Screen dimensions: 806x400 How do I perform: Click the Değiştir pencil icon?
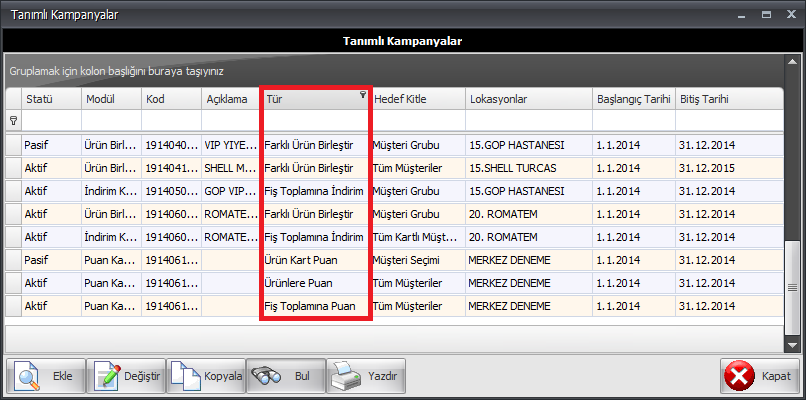point(107,377)
